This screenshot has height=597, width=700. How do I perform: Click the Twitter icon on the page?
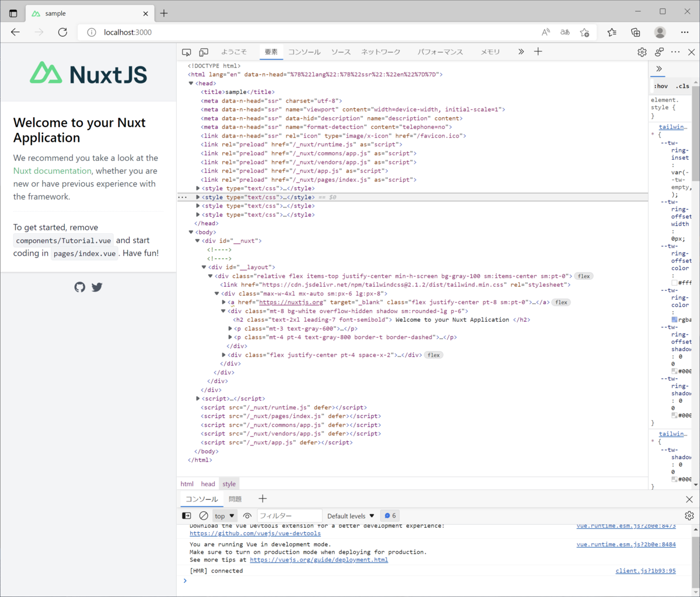point(97,287)
